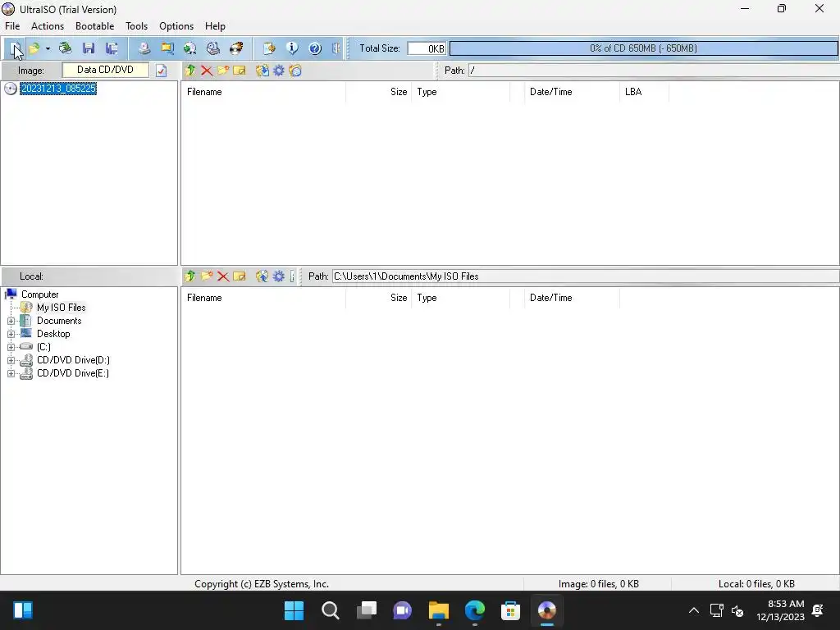840x630 pixels.
Task: Sort Local pane by Type column header
Action: 460,298
